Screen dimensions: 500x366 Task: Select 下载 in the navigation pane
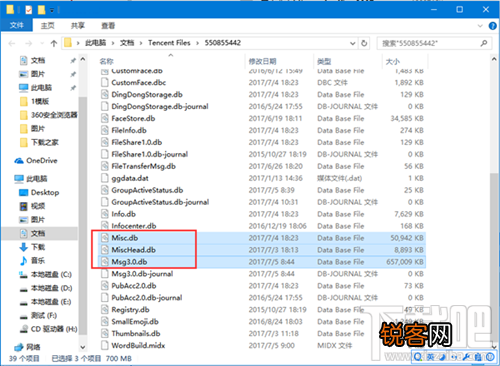point(38,247)
